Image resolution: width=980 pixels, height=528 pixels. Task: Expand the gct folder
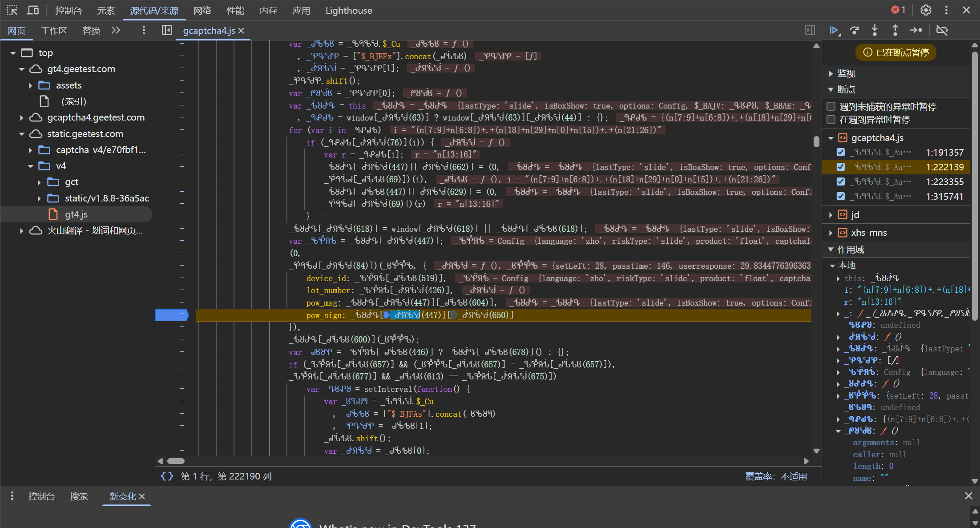coord(39,182)
